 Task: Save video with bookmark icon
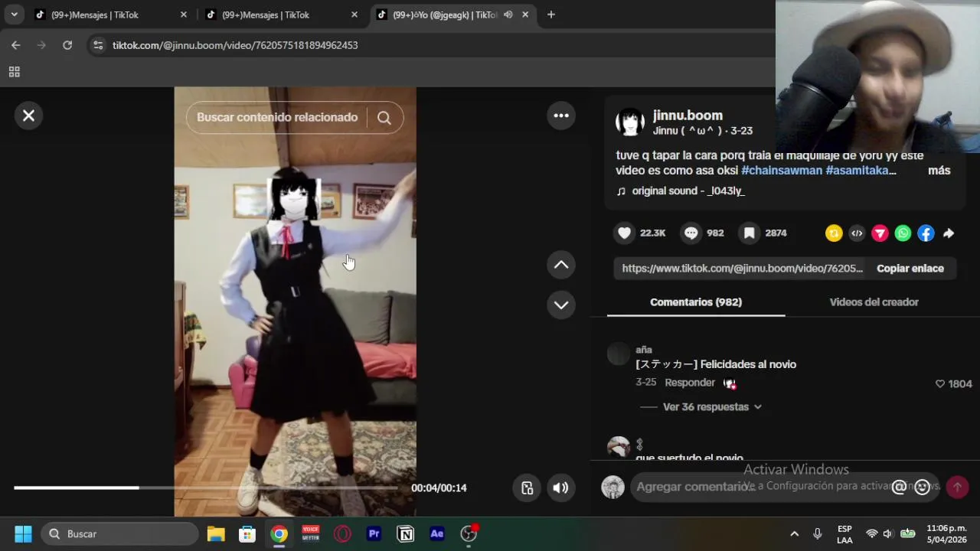750,233
